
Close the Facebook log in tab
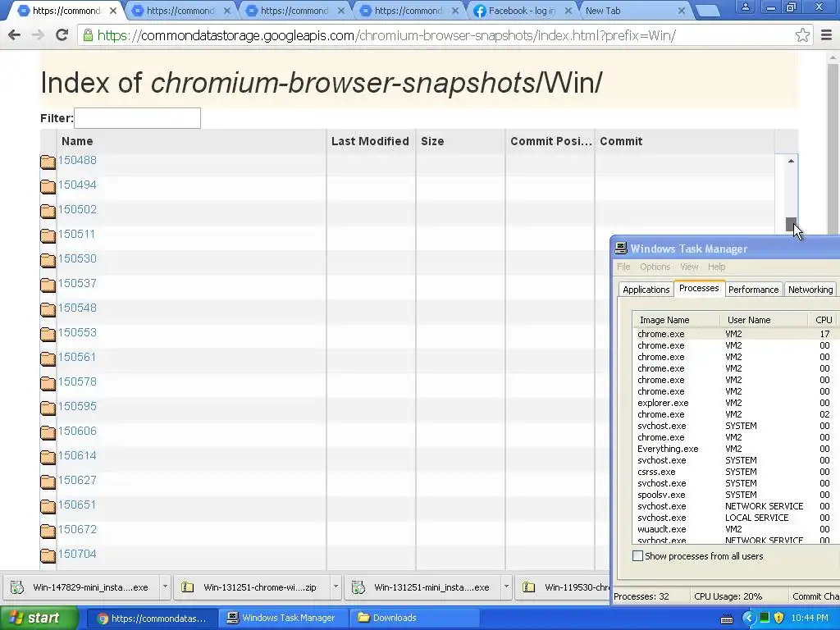[568, 11]
